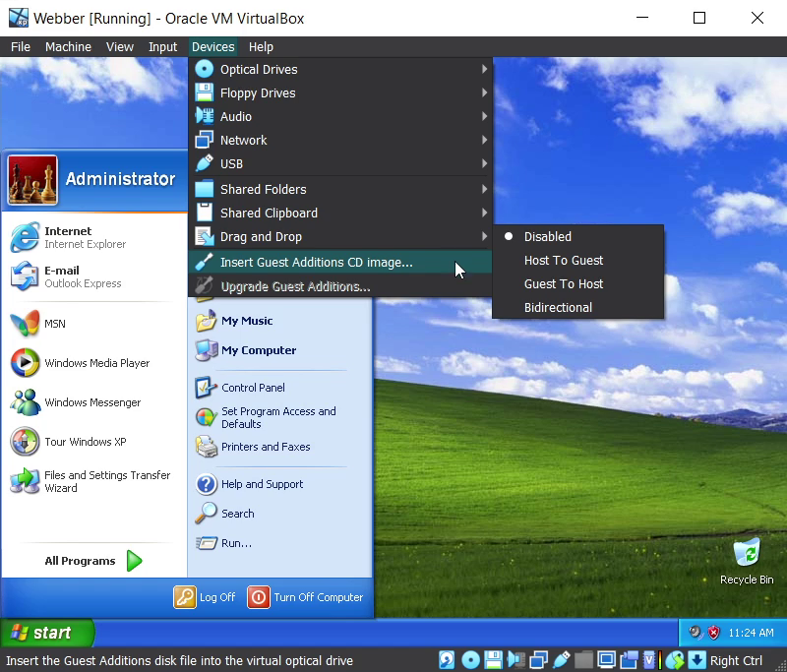The image size is (787, 672).
Task: Open the Machine menu
Action: [68, 47]
